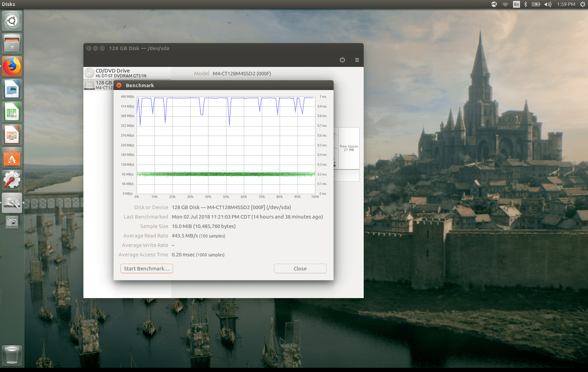
Task: Click the model M4-CT128M4SSD2 (000F) text
Action: [x=242, y=74]
